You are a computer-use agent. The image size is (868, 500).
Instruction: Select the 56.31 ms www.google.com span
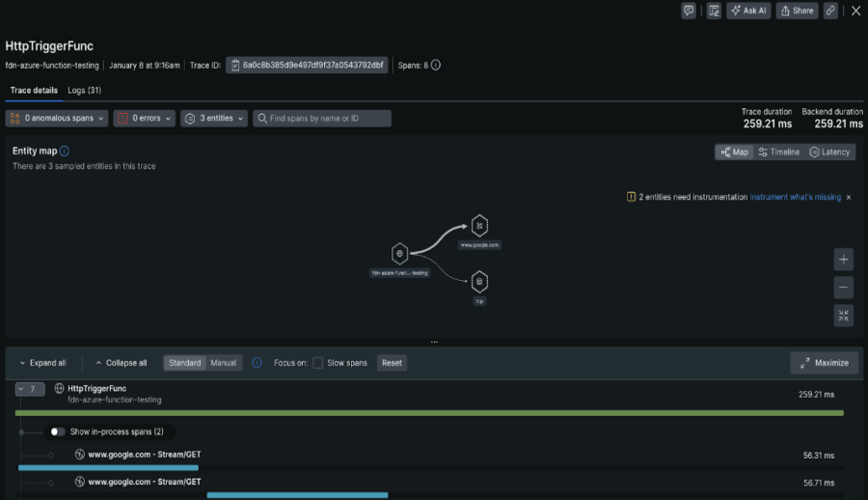pos(144,455)
